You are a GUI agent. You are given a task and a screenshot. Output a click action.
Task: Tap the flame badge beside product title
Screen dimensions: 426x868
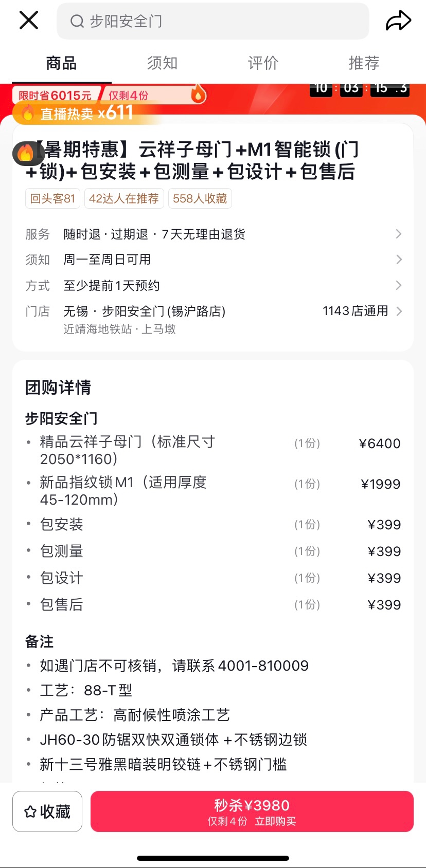25,153
